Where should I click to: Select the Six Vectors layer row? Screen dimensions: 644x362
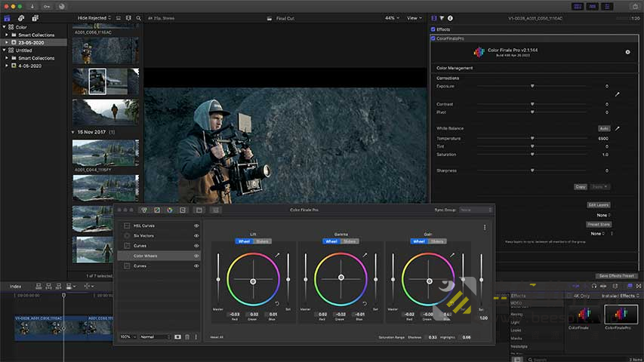pos(159,236)
